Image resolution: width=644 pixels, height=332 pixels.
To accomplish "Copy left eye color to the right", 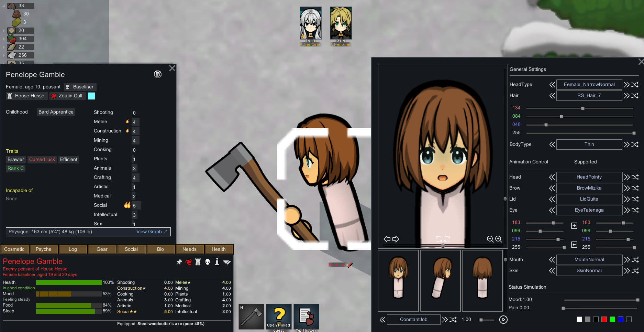I will [574, 226].
